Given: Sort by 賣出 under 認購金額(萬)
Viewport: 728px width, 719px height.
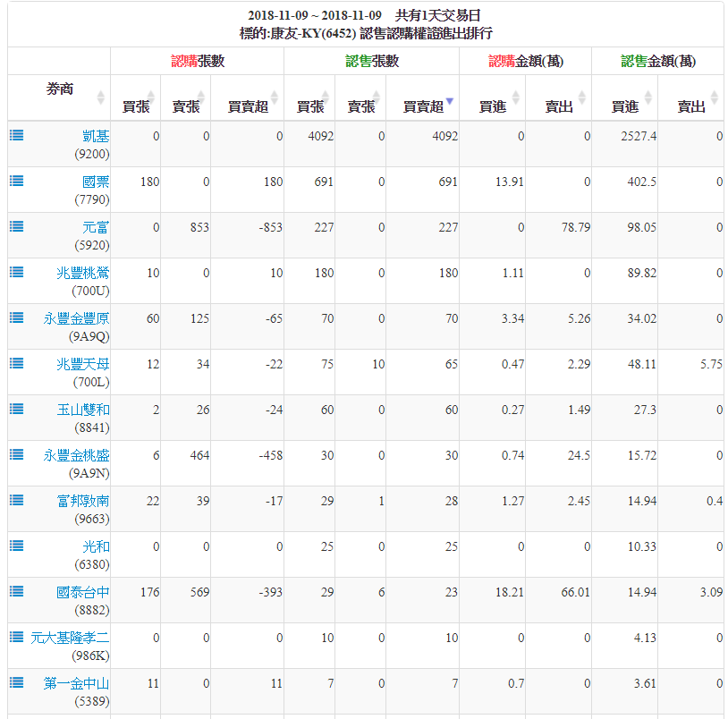Looking at the screenshot, I should click(x=558, y=106).
